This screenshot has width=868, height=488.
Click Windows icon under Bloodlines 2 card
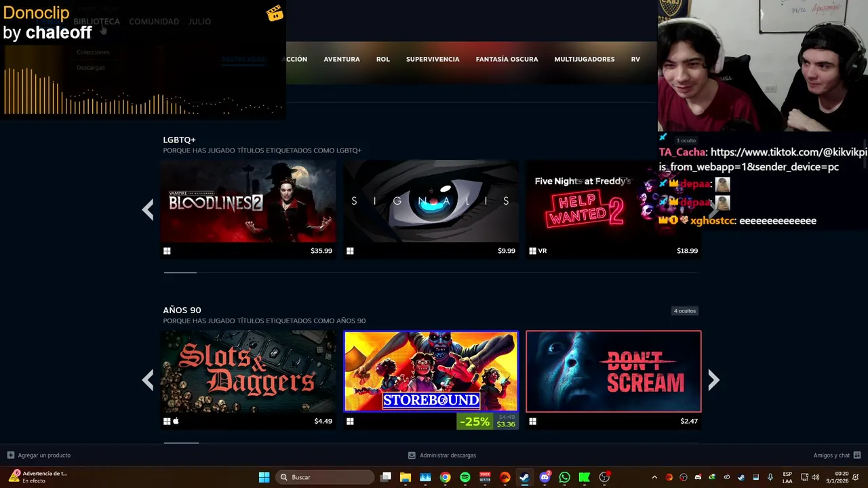click(167, 251)
